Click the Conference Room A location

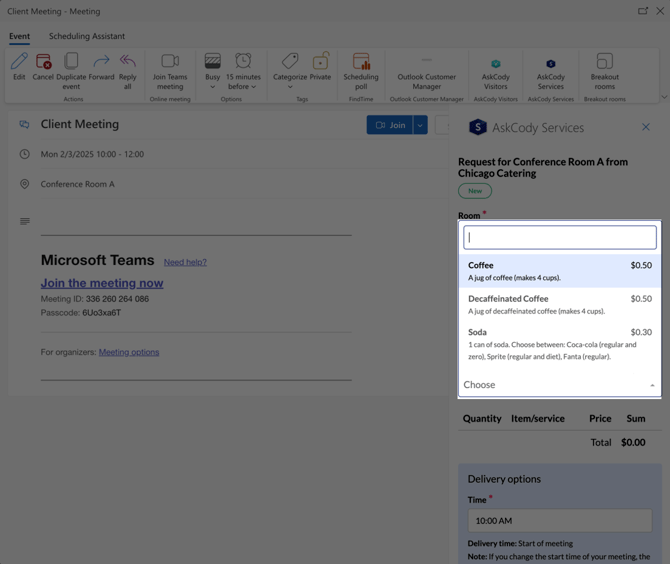(x=77, y=184)
